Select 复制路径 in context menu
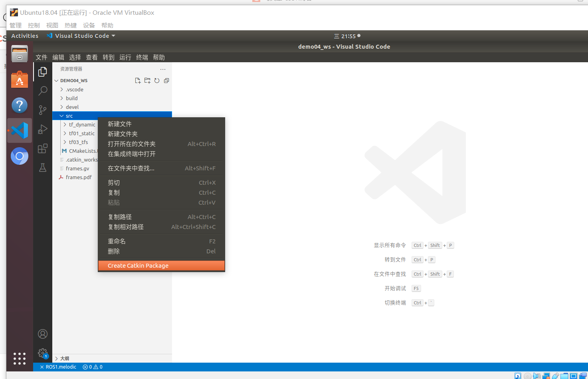Image resolution: width=588 pixels, height=379 pixels. point(161,217)
